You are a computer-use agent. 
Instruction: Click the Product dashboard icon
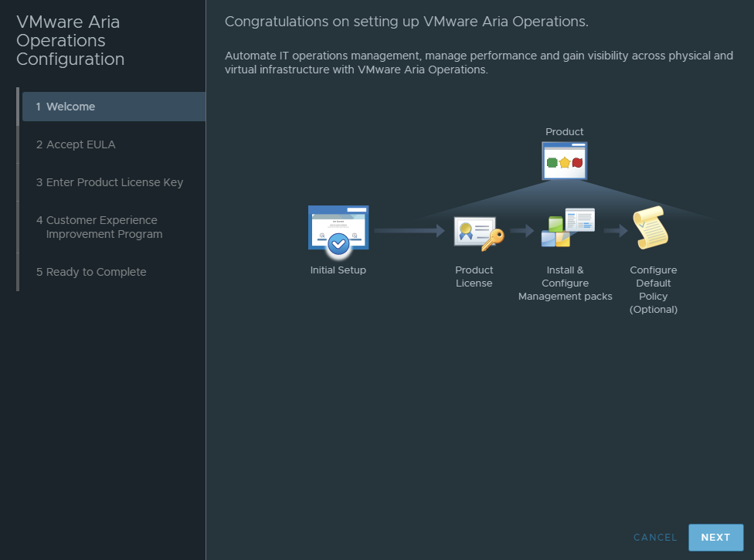[x=565, y=161]
